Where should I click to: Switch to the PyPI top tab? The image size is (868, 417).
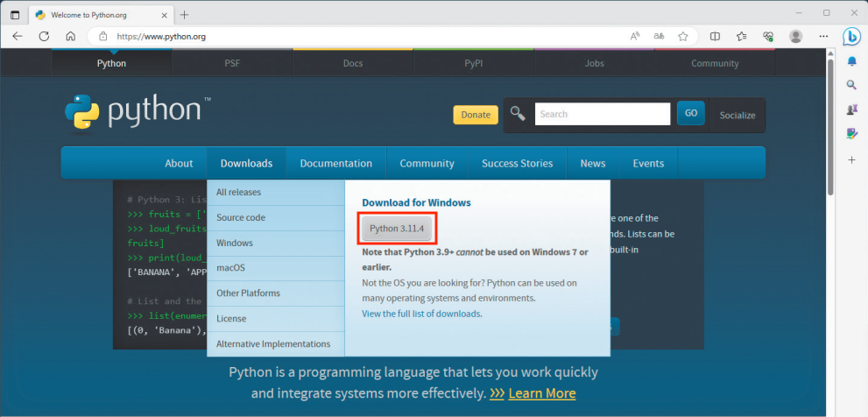pos(473,63)
